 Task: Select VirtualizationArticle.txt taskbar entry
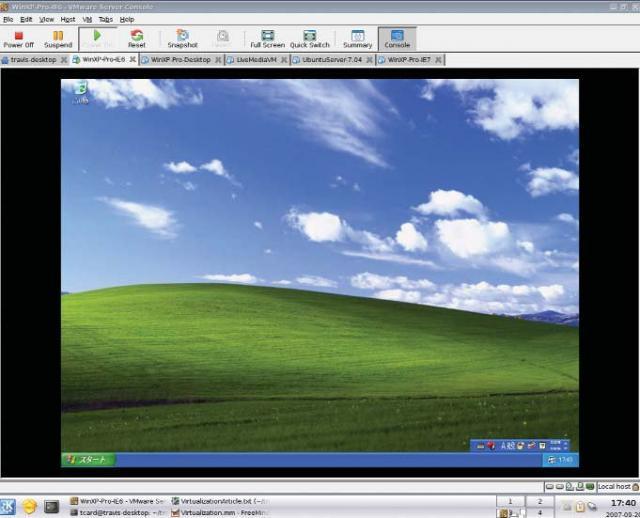222,501
